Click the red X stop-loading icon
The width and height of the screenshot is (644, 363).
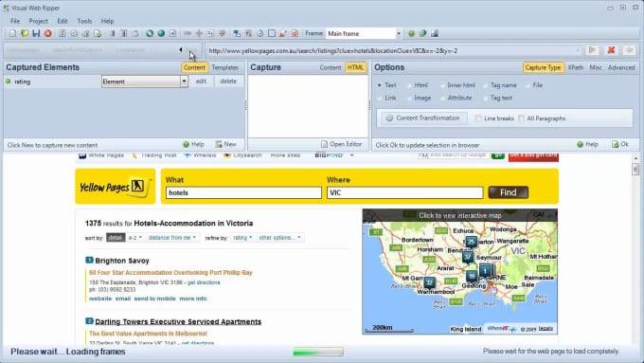[611, 50]
